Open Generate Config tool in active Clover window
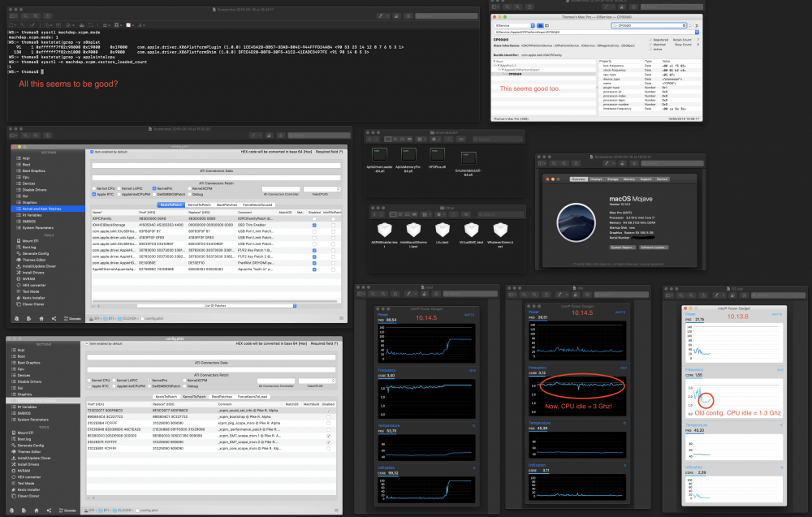This screenshot has height=517, width=812. pos(35,253)
